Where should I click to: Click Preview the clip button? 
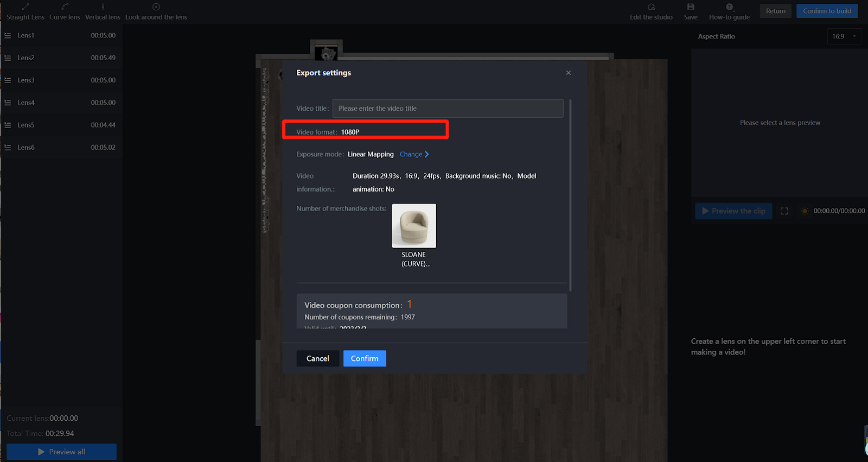733,211
